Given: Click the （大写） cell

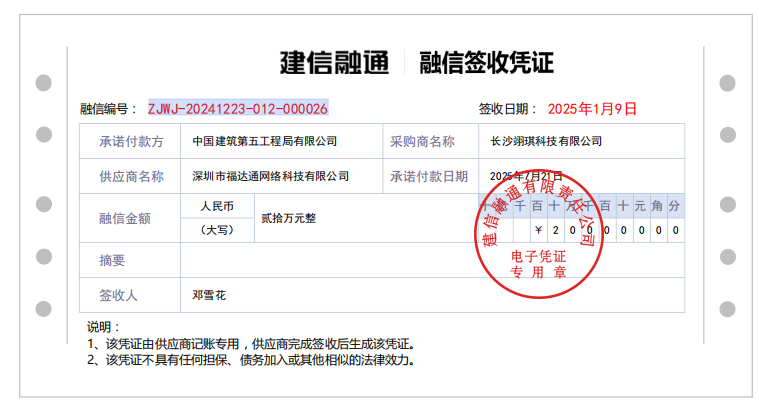Looking at the screenshot, I should (217, 230).
